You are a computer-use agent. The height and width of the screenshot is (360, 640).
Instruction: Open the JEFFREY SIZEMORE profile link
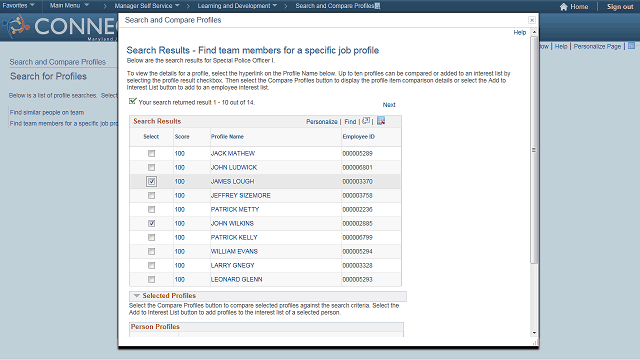tap(240, 196)
